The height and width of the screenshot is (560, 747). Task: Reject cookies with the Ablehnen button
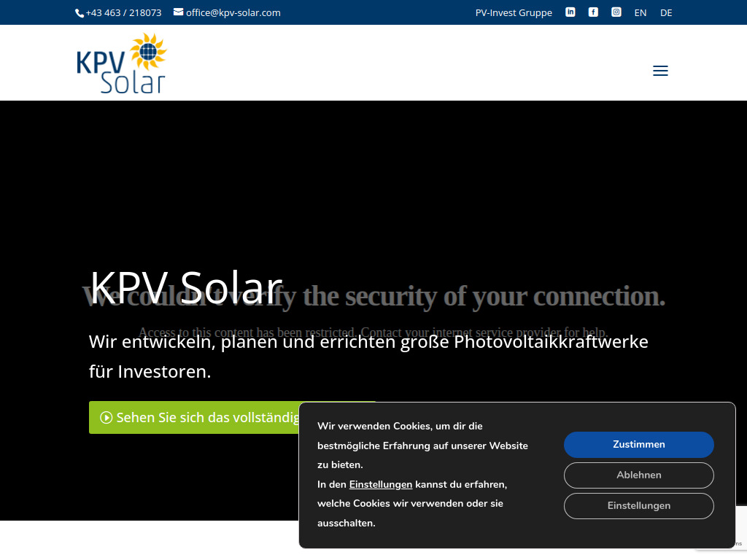click(638, 475)
